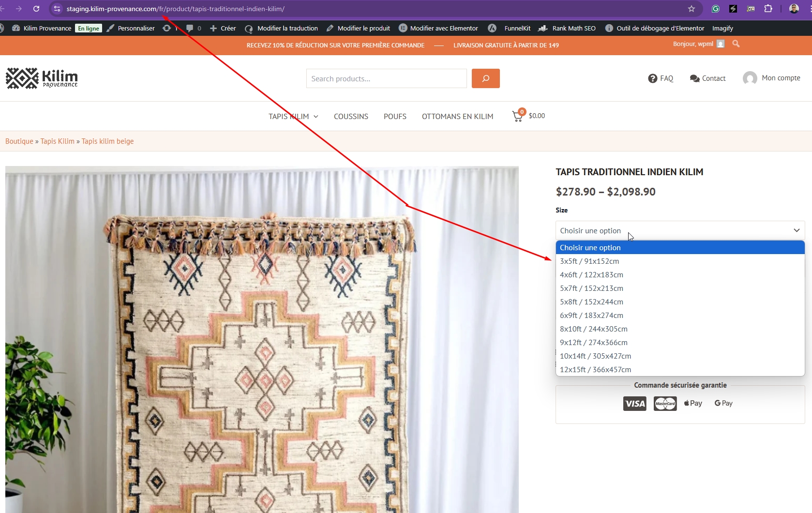
Task: Select size 10x14ft / 305x427cm
Action: pyautogui.click(x=680, y=356)
